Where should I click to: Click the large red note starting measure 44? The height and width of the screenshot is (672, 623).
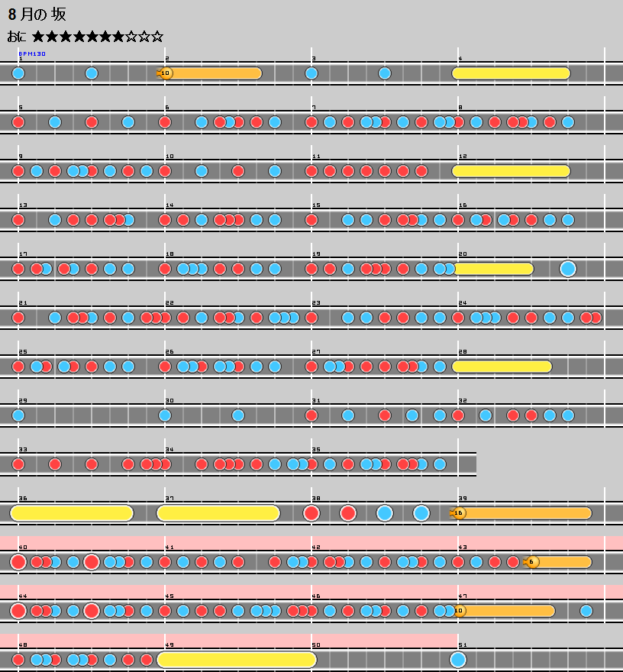(18, 611)
